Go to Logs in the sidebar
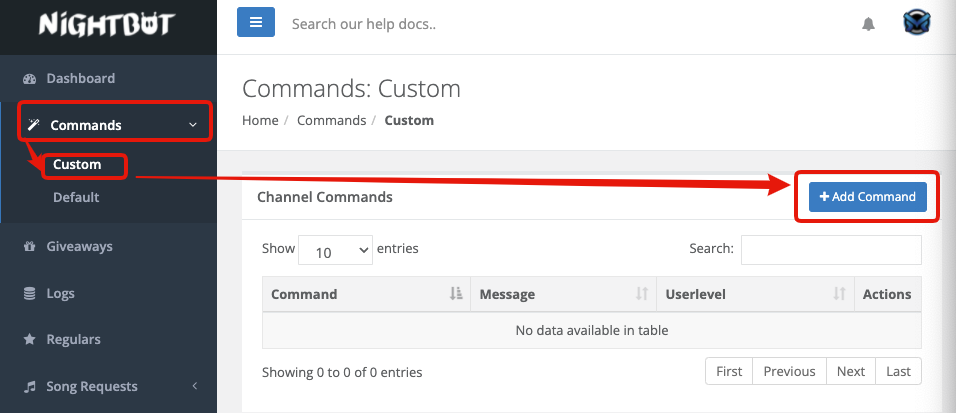This screenshot has height=413, width=956. [x=60, y=293]
